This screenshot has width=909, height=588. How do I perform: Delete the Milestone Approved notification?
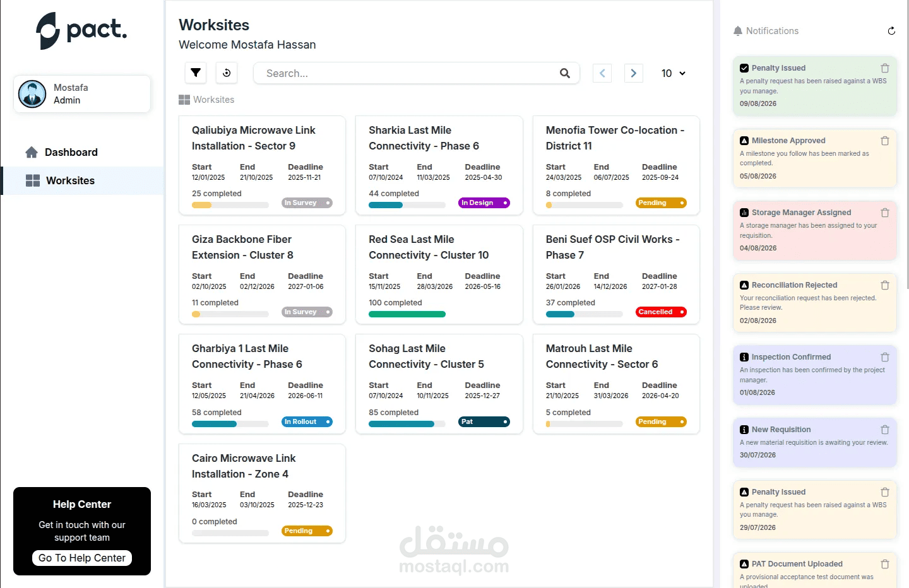tap(885, 141)
